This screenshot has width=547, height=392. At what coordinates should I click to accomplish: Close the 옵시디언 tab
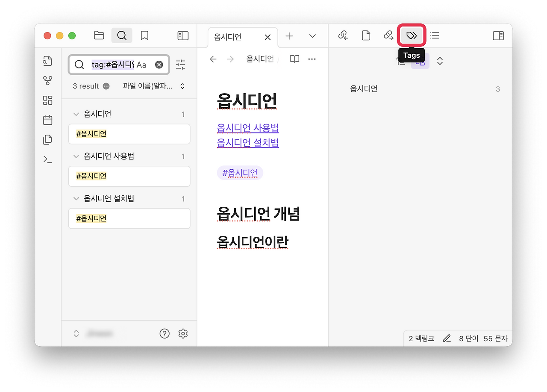(268, 37)
